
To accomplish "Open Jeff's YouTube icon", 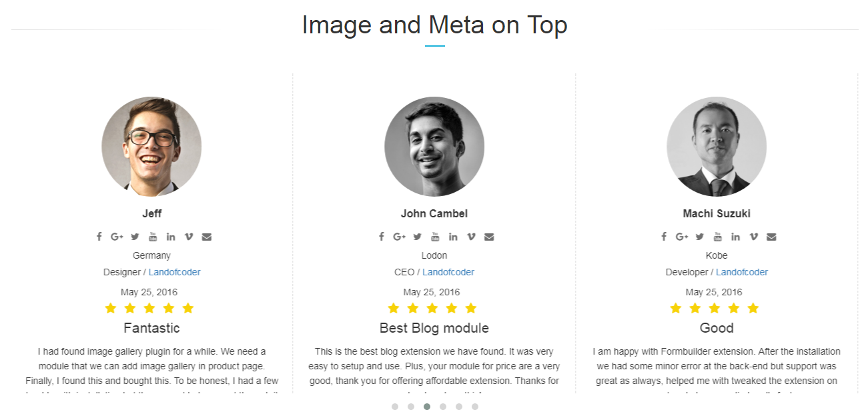I will (153, 237).
